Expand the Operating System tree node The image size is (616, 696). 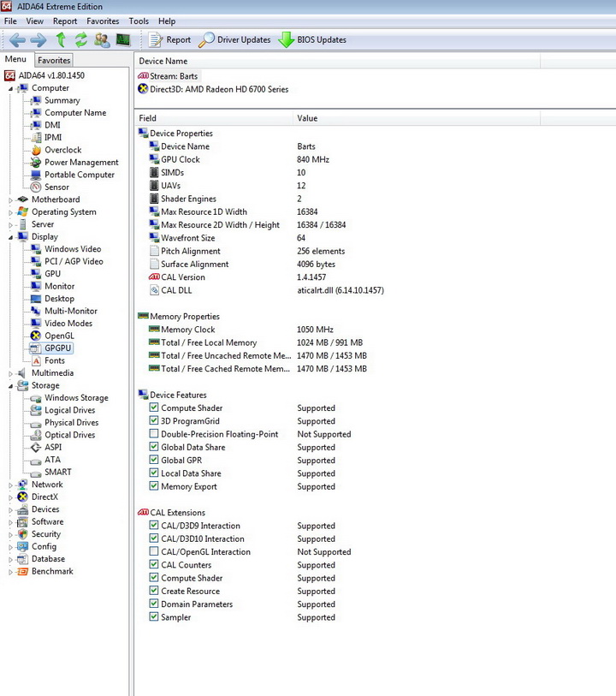point(10,212)
